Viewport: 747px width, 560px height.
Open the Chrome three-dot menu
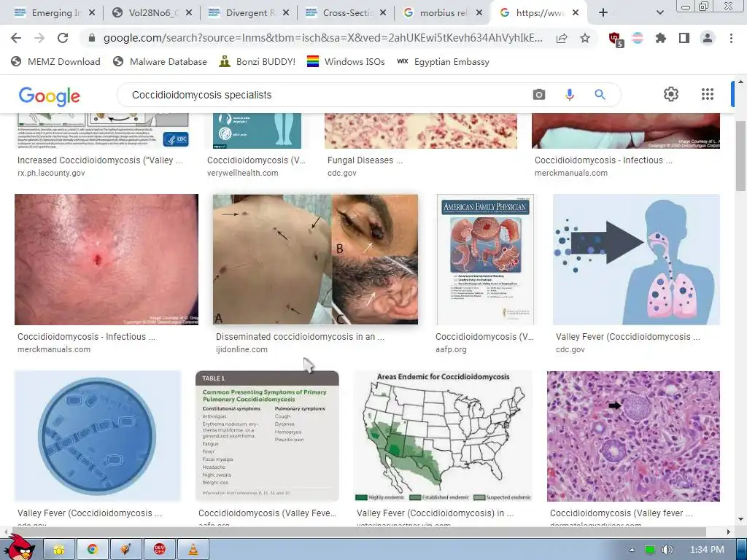(x=731, y=38)
